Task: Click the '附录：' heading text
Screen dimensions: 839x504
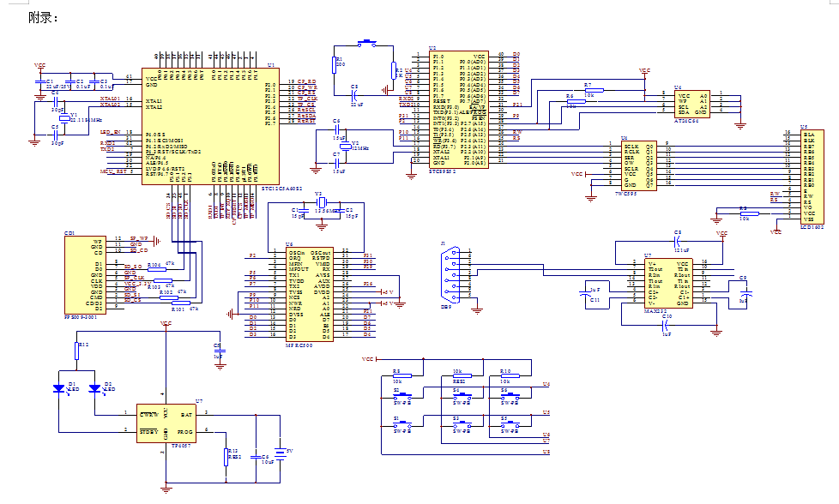Action: click(43, 18)
